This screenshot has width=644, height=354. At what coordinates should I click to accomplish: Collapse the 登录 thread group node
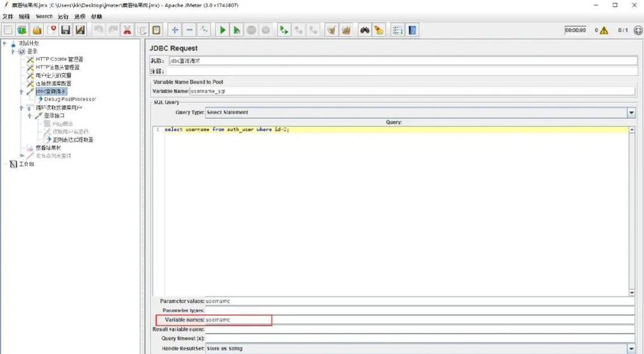[x=13, y=52]
